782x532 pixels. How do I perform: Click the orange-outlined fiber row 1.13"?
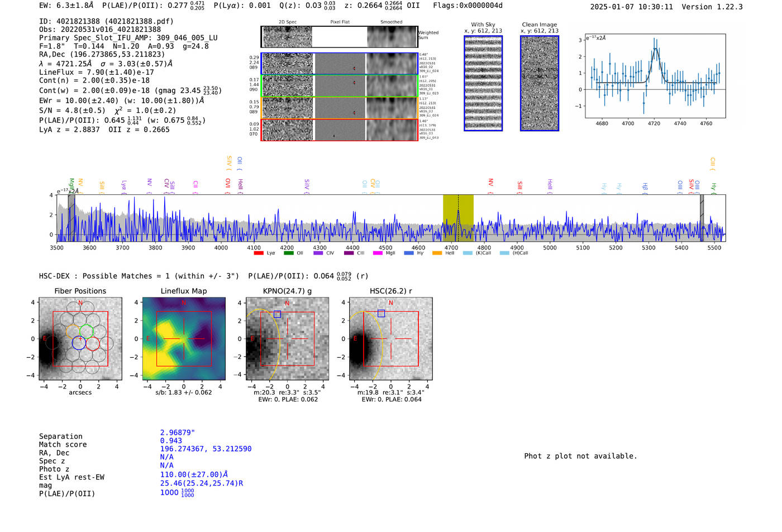coord(339,108)
